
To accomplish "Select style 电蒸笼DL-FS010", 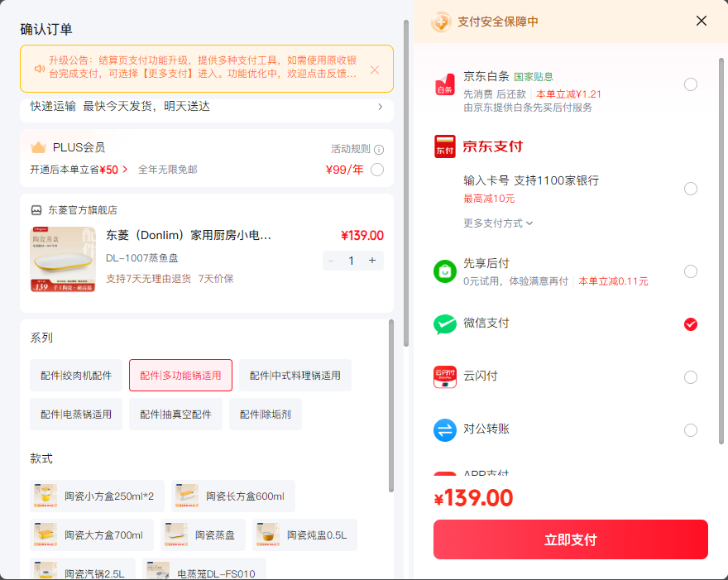I will click(204, 569).
